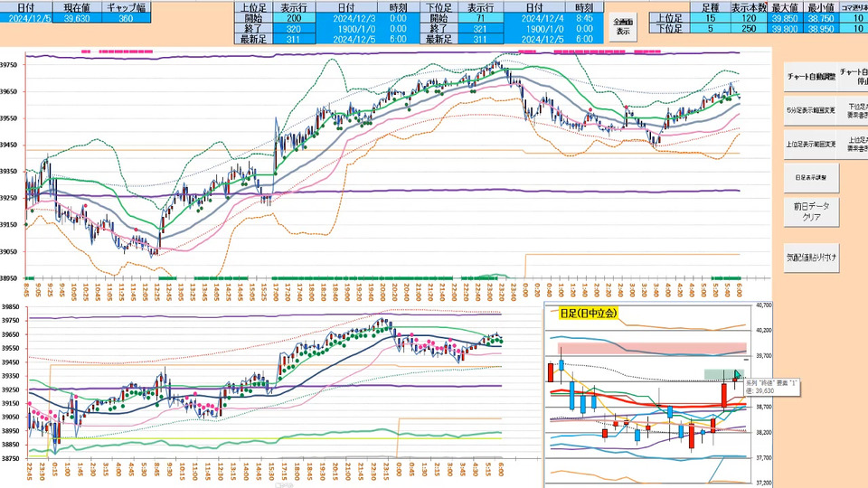Select 上位足 開始 表示行 cell 200
Screen dimensions: 868x488
click(x=294, y=18)
